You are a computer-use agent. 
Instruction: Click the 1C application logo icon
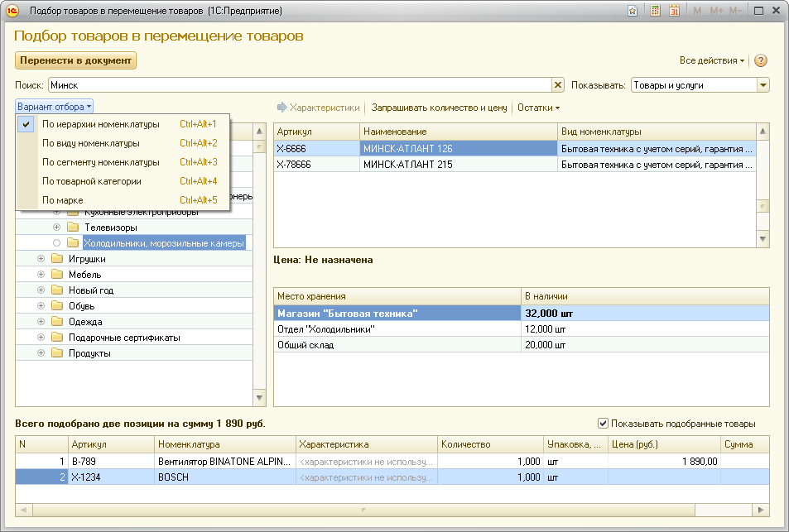[12, 11]
